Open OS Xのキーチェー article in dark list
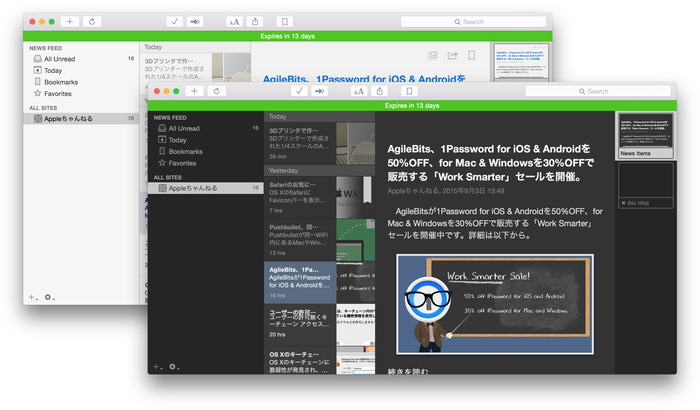 click(319, 360)
